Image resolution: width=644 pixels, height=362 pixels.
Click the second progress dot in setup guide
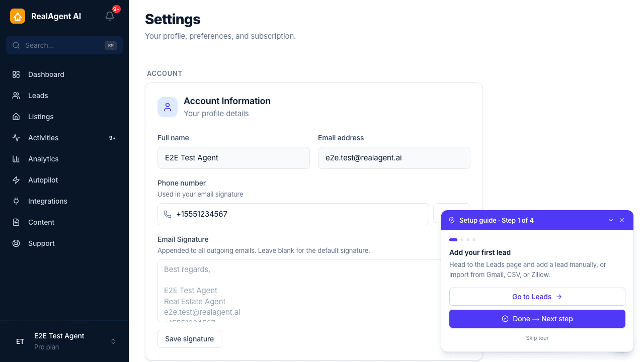pyautogui.click(x=461, y=240)
